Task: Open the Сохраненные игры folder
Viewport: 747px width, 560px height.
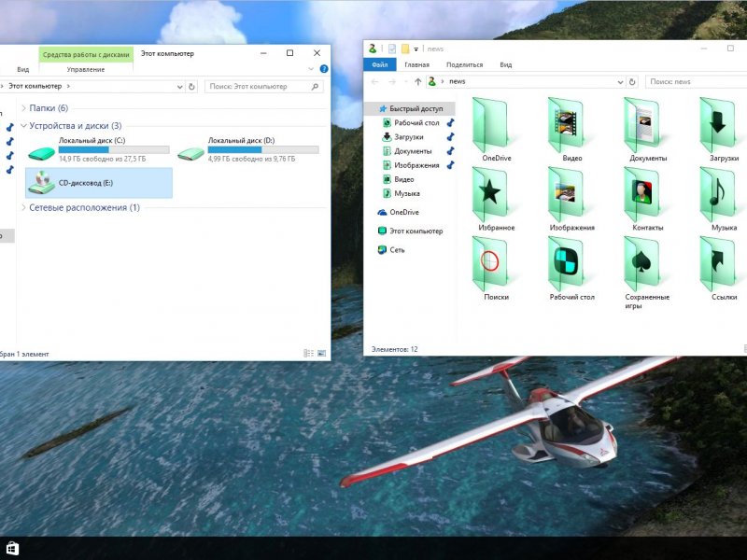Action: tap(647, 273)
